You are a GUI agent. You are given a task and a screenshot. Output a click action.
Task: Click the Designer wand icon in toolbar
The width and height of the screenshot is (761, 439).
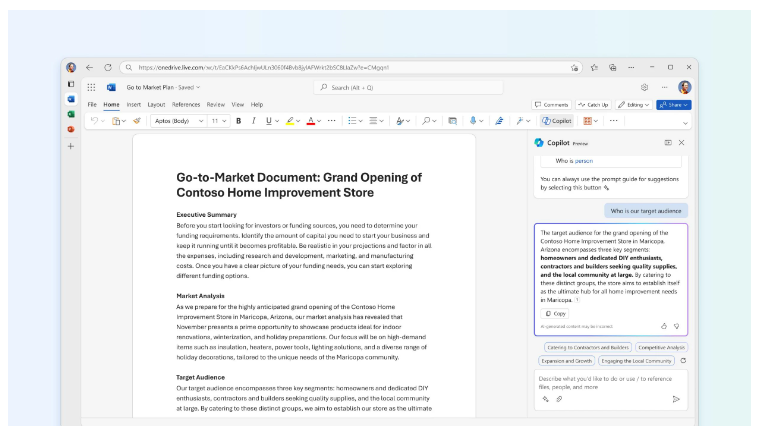tap(520, 121)
